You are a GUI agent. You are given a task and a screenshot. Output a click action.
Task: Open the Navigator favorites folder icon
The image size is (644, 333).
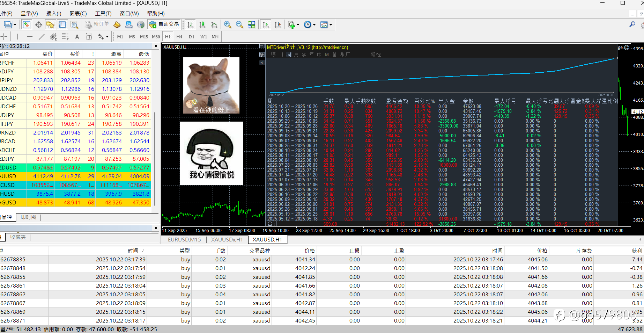50,24
